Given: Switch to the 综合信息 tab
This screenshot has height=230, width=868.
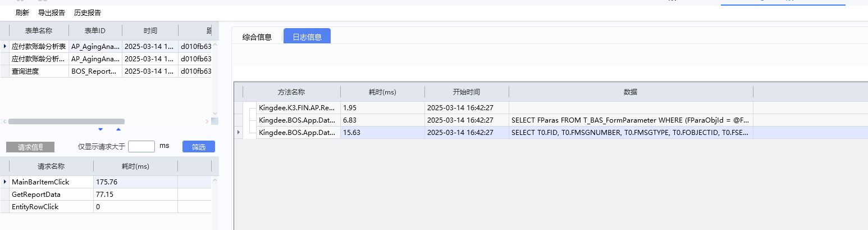Looking at the screenshot, I should coord(257,37).
